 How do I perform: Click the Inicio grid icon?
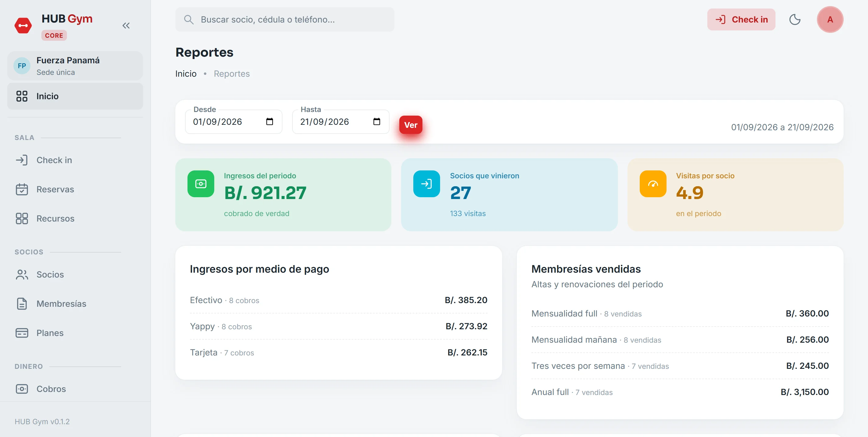pos(22,96)
